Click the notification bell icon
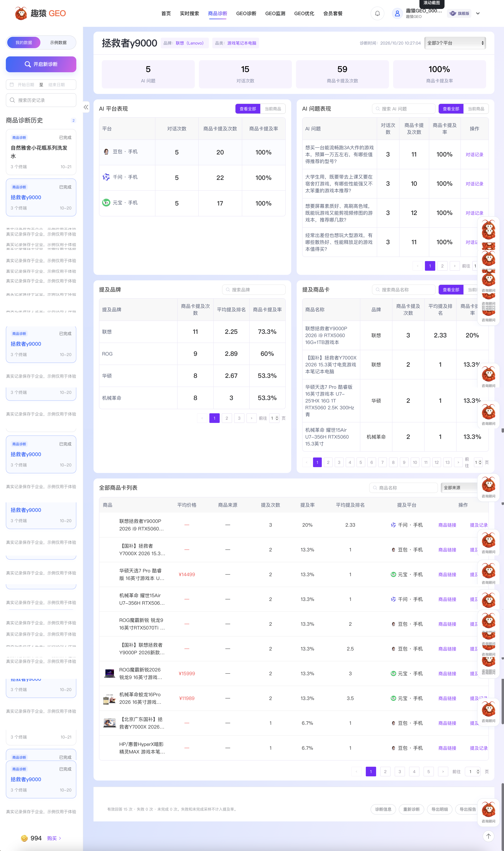504x851 pixels. 377,14
